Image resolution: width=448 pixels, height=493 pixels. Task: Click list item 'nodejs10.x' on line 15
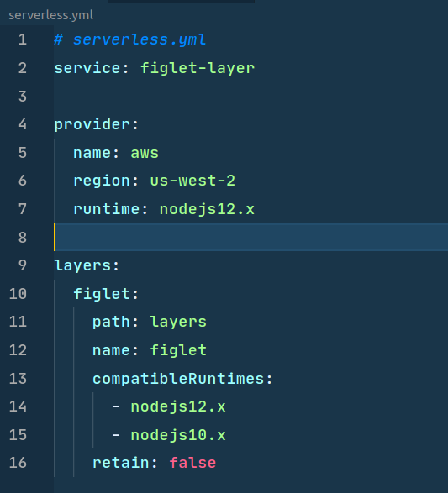click(x=178, y=435)
